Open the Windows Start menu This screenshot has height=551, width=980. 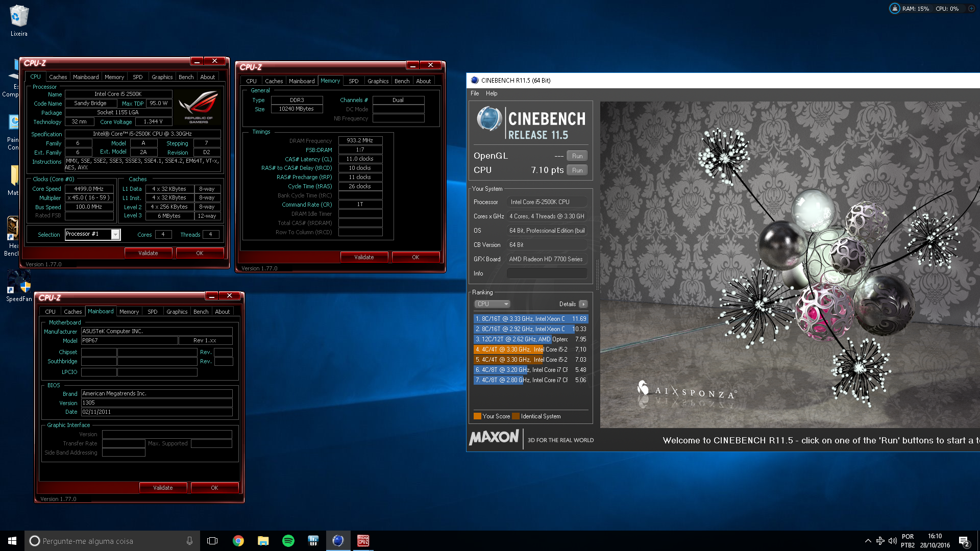point(12,541)
